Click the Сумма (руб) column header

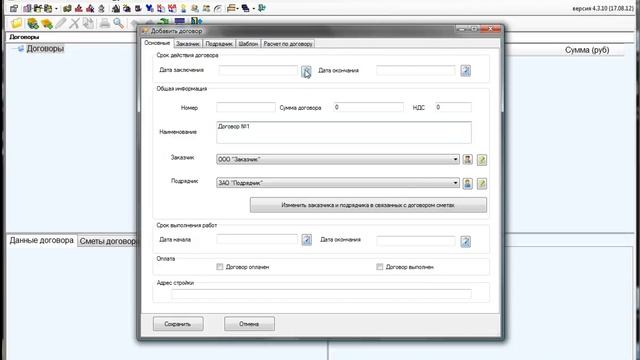pyautogui.click(x=587, y=50)
